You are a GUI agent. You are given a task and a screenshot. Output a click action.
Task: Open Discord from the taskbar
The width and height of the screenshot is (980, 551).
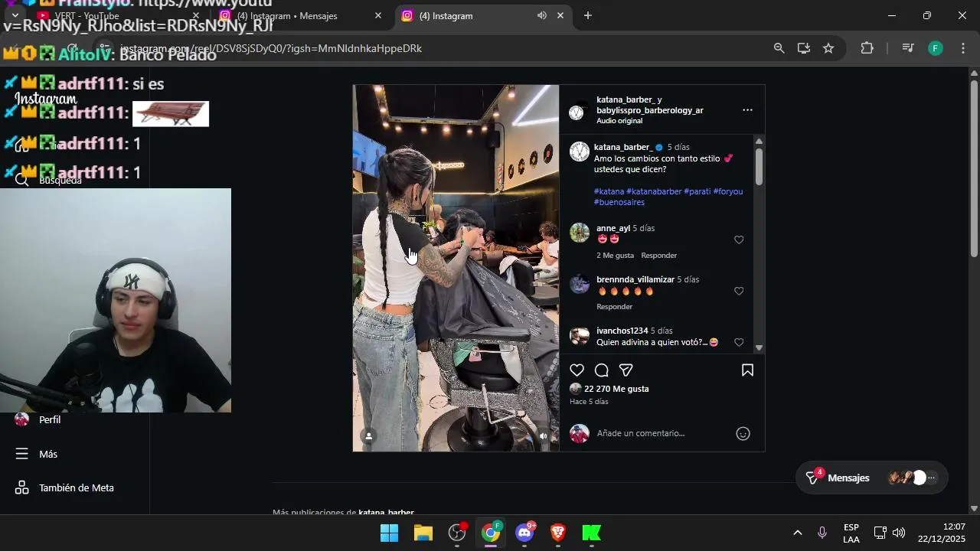(x=525, y=533)
